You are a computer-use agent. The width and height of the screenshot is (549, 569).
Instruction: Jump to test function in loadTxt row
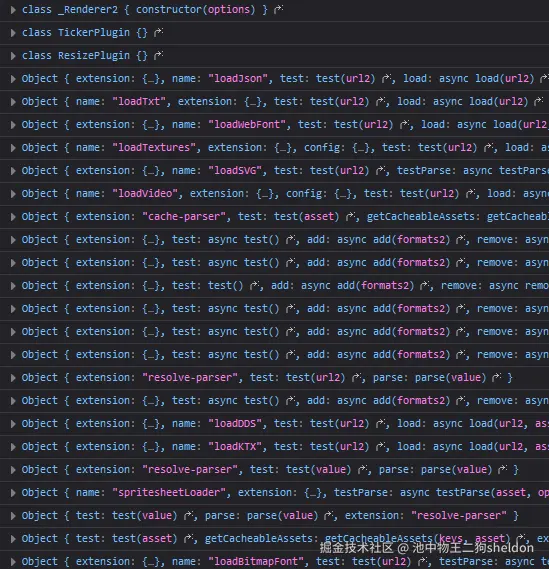coord(380,101)
